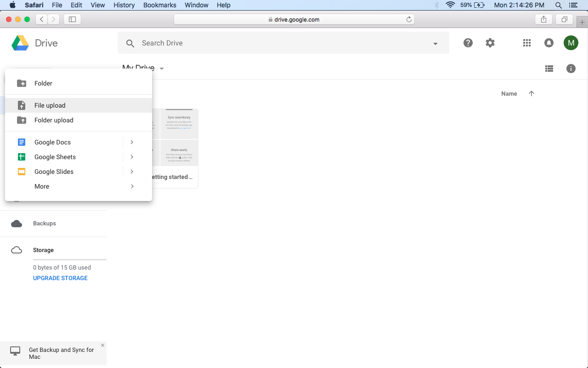
Task: Switch to list view icon
Action: point(549,69)
